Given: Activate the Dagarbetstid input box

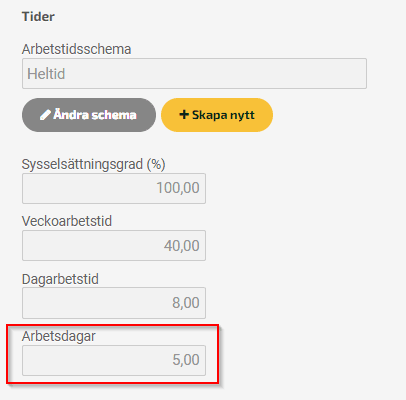Looking at the screenshot, I should pyautogui.click(x=114, y=303).
